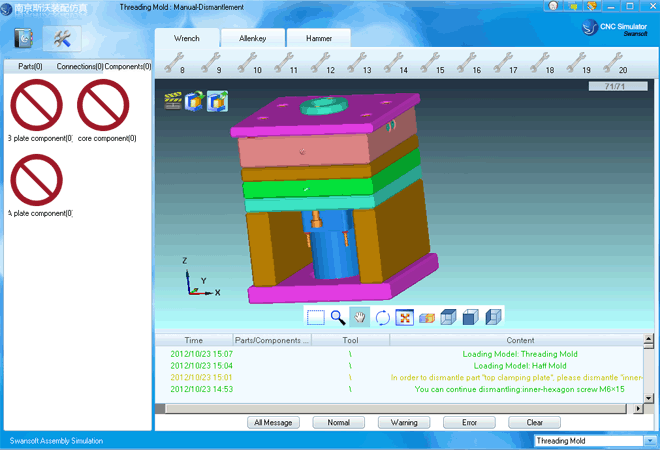The width and height of the screenshot is (660, 450).
Task: Open the Hammer tab
Action: click(319, 38)
